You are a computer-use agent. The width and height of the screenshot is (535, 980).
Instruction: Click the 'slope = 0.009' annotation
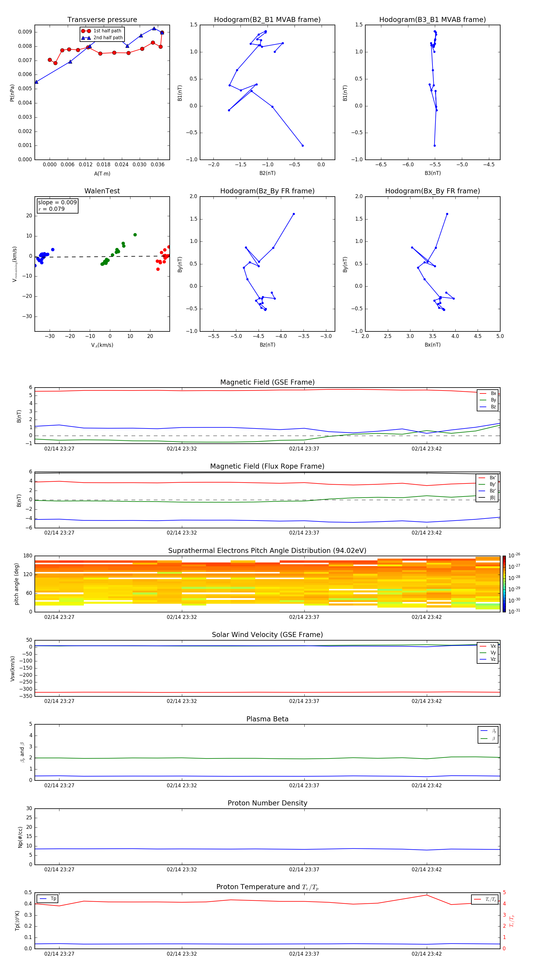57,203
